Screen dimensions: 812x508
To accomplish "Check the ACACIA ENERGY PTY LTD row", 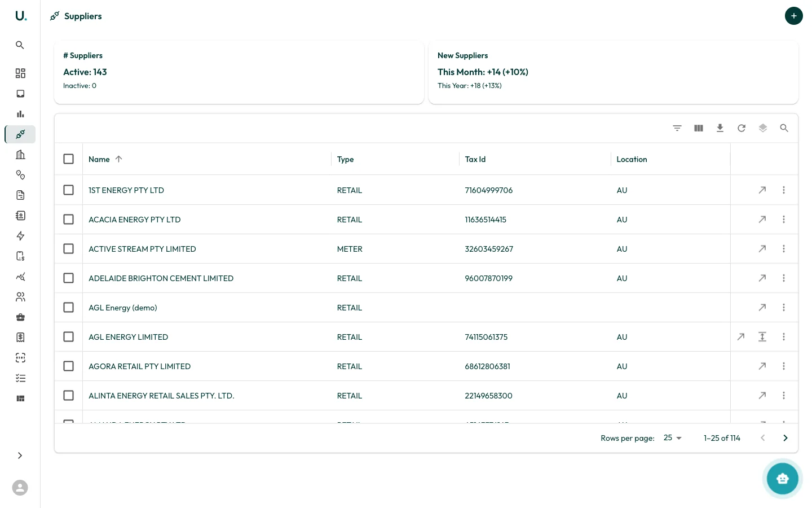I will [69, 220].
